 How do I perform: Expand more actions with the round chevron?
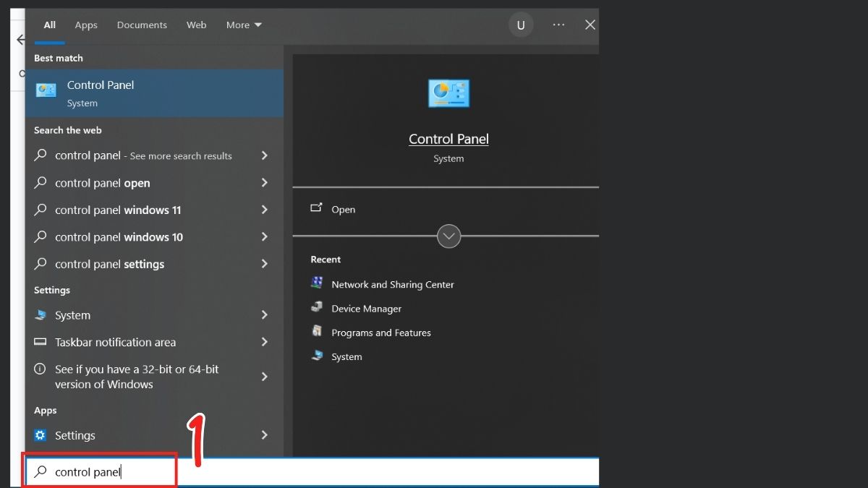(449, 236)
